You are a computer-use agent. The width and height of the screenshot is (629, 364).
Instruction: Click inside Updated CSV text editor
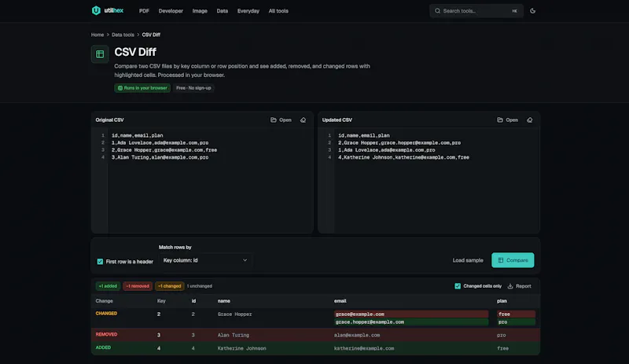pyautogui.click(x=436, y=181)
